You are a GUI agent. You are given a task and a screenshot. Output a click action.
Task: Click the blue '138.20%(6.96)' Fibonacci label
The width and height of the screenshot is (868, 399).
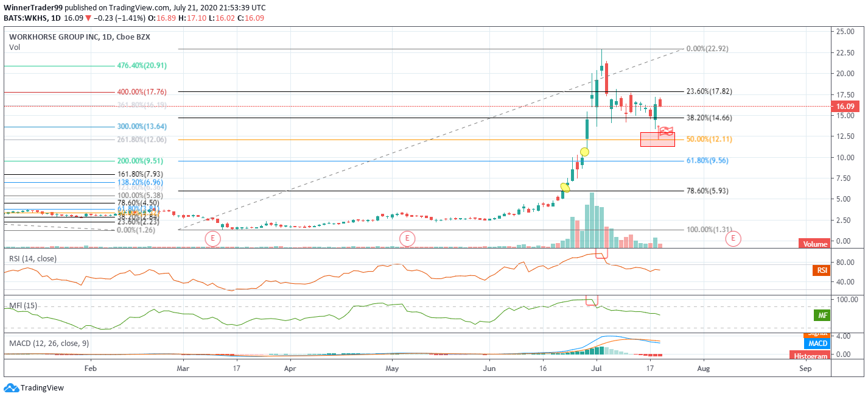pos(140,182)
